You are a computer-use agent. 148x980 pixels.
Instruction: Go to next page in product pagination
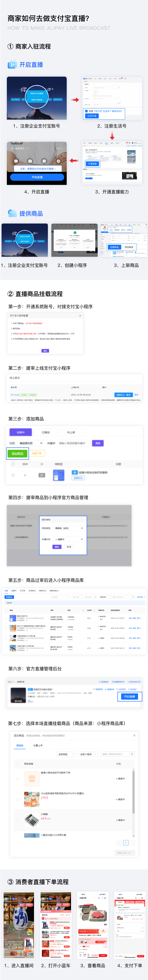[132, 843]
